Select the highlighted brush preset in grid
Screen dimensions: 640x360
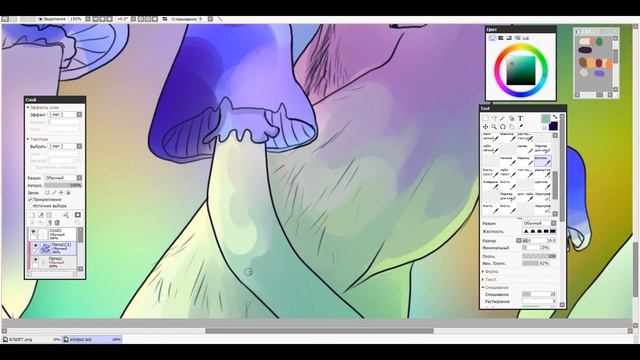543,161
